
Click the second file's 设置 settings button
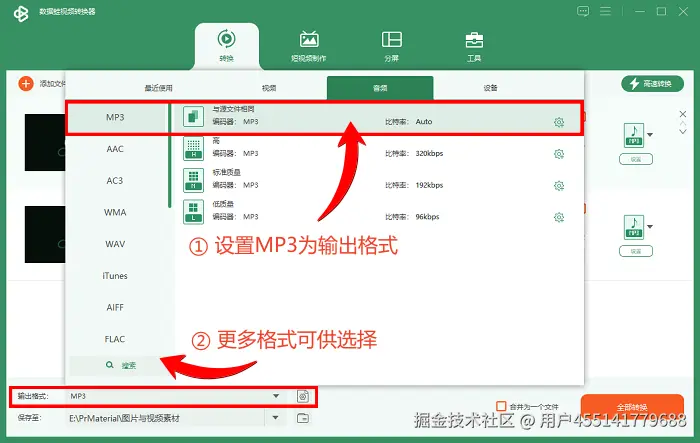click(636, 251)
